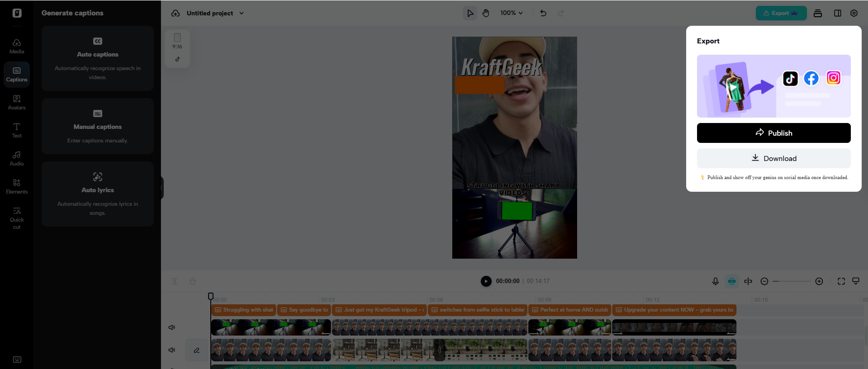This screenshot has width=868, height=369.
Task: Open the timeline comments icon
Action: tap(856, 281)
